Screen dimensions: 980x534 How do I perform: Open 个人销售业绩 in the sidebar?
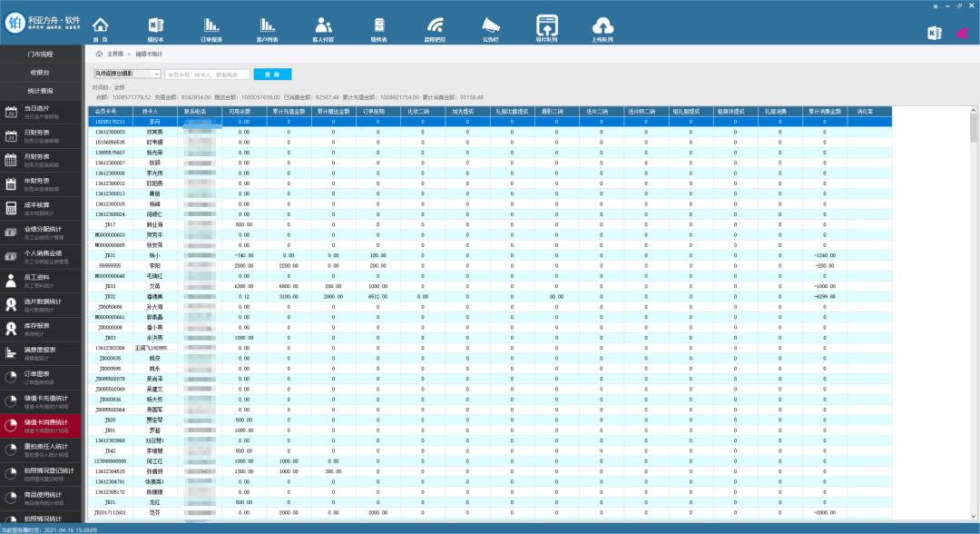41,256
